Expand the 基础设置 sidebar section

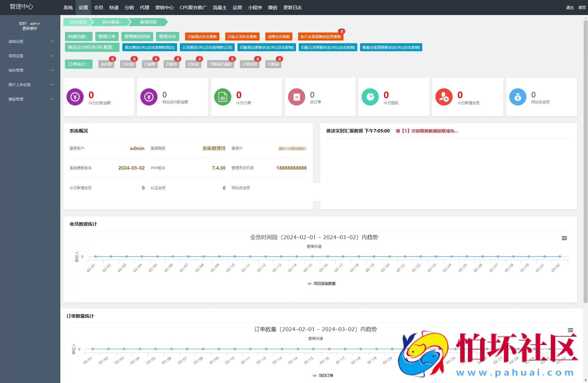(30, 41)
